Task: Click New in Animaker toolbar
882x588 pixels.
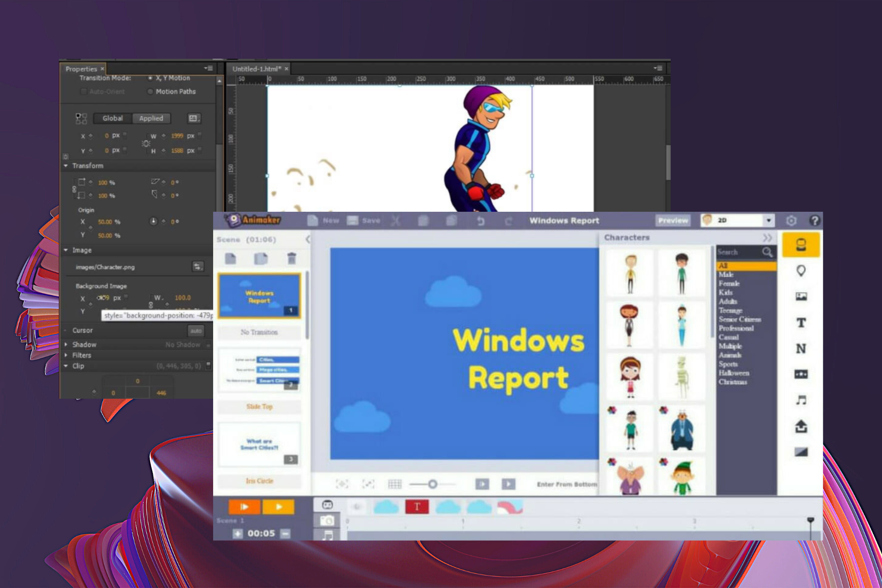Action: click(323, 220)
